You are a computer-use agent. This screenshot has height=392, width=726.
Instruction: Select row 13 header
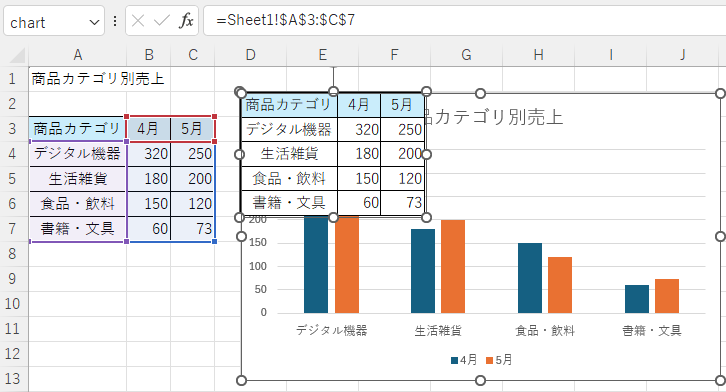coord(13,379)
